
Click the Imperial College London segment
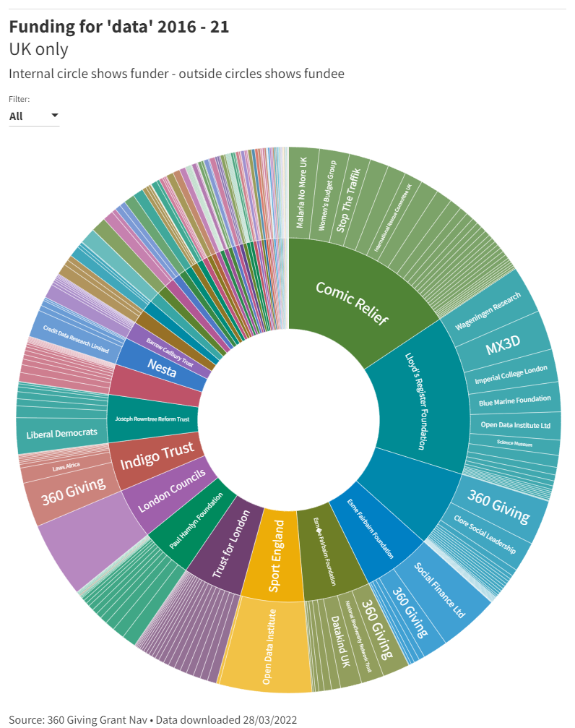click(511, 374)
